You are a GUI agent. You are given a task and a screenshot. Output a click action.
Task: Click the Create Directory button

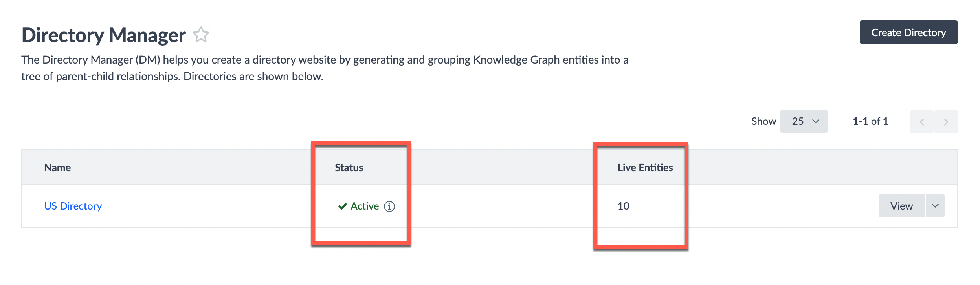[x=908, y=32]
